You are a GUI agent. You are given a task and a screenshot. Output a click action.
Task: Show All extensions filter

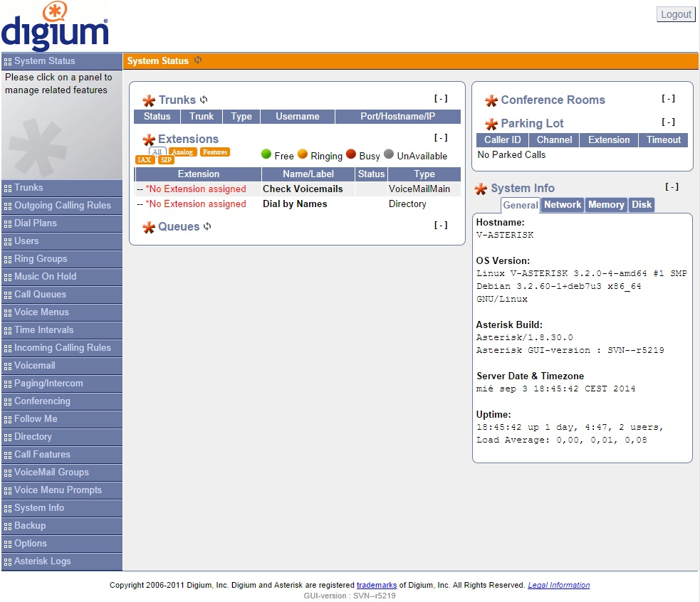coord(157,152)
